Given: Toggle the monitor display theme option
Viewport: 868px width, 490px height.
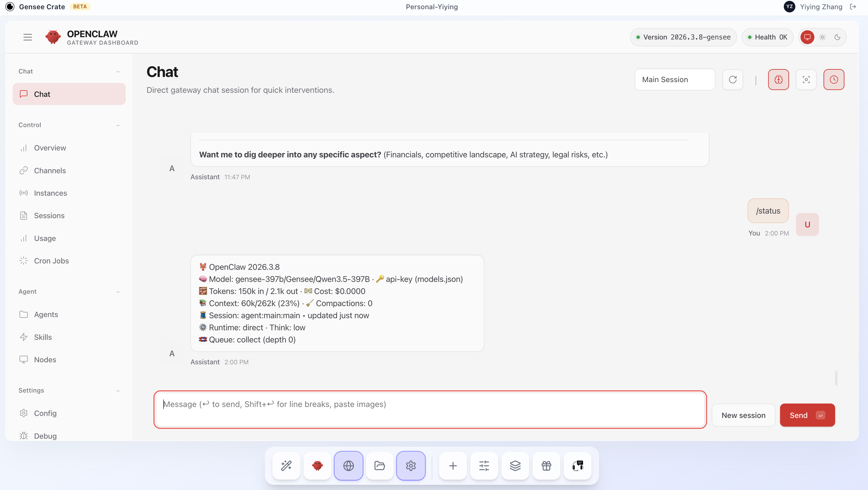Looking at the screenshot, I should click(x=807, y=37).
